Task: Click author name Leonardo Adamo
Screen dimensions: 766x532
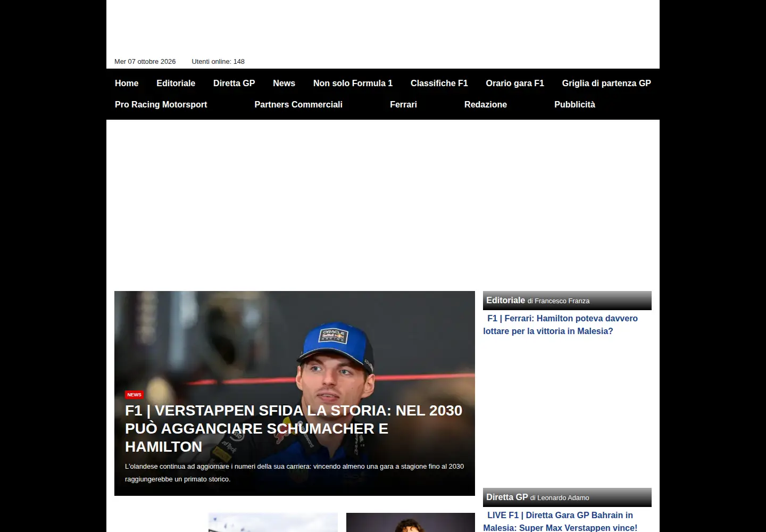Action: pyautogui.click(x=563, y=498)
